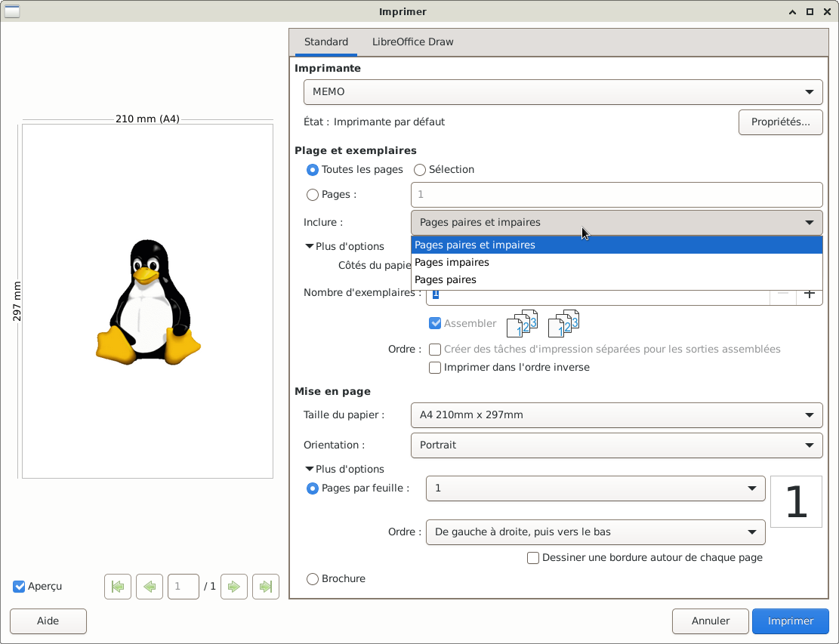839x644 pixels.
Task: Collapse Plus d'options under Mise en page
Action: [x=344, y=469]
